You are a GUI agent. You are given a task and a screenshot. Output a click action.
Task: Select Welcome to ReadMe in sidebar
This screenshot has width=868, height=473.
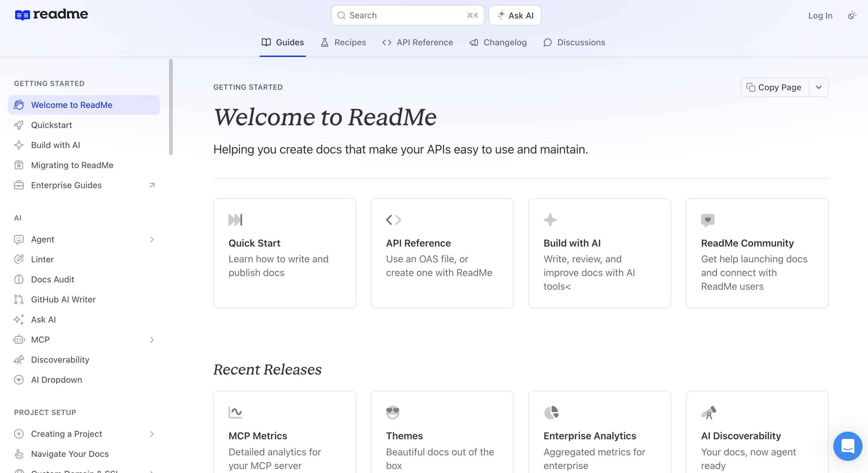[84, 105]
